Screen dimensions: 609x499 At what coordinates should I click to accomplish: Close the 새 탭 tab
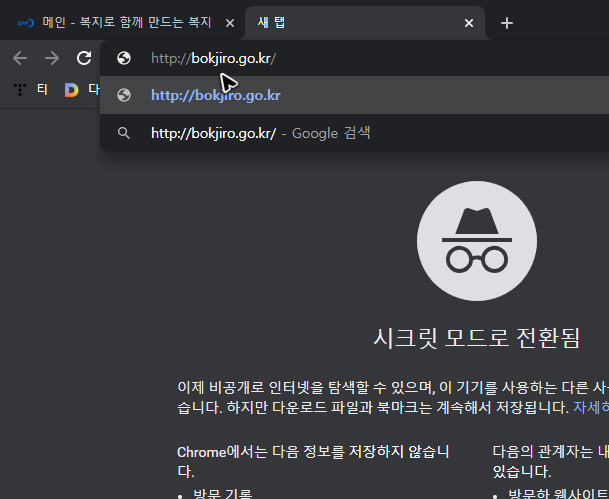tap(469, 23)
